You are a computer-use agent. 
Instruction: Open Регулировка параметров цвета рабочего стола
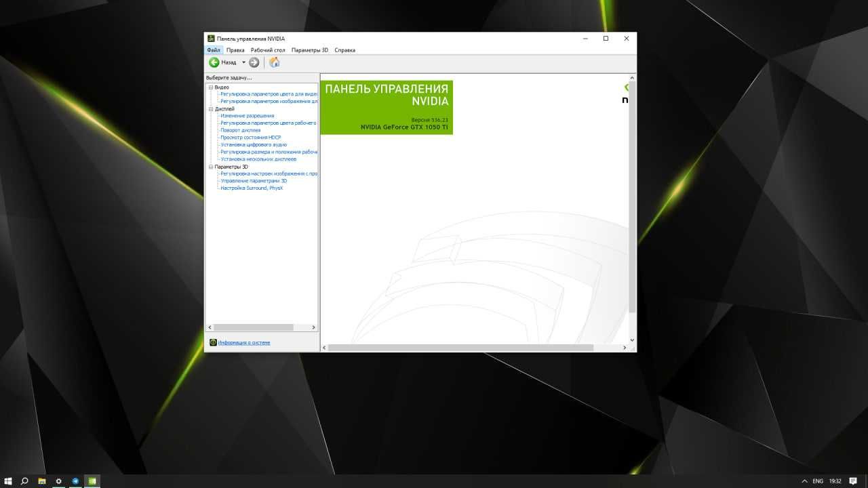click(x=269, y=123)
